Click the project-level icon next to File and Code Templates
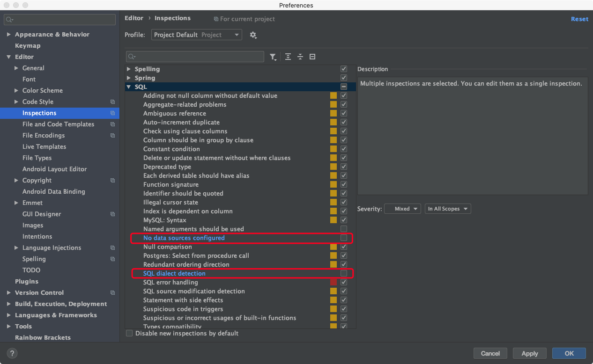This screenshot has width=593, height=364. (x=112, y=124)
